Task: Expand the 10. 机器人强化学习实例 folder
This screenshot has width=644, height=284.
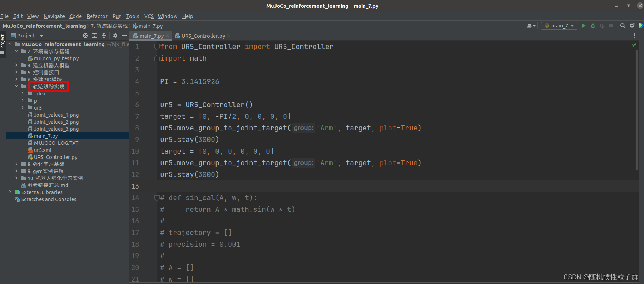Action: click(16, 178)
